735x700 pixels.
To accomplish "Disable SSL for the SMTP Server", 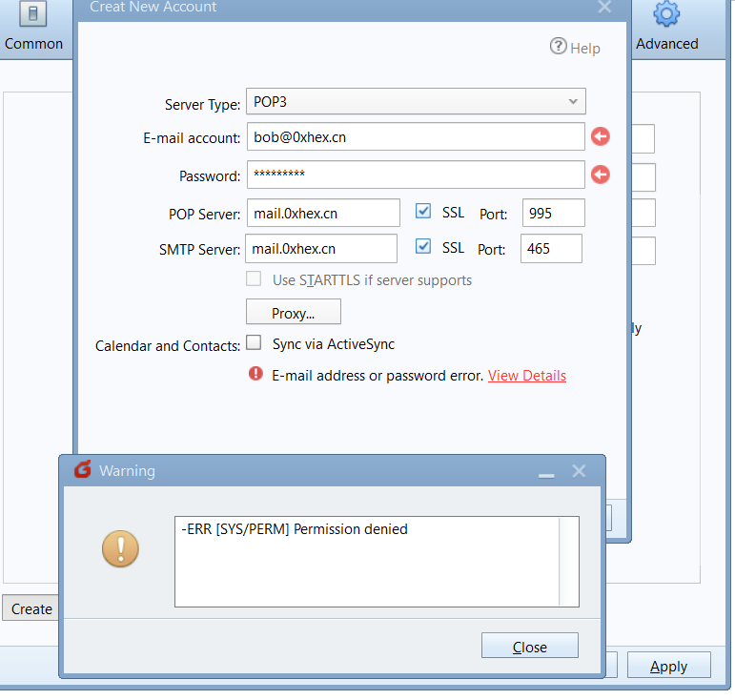I will tap(424, 247).
